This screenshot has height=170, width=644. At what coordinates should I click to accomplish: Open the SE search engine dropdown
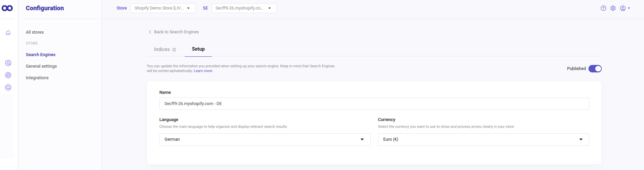click(244, 8)
